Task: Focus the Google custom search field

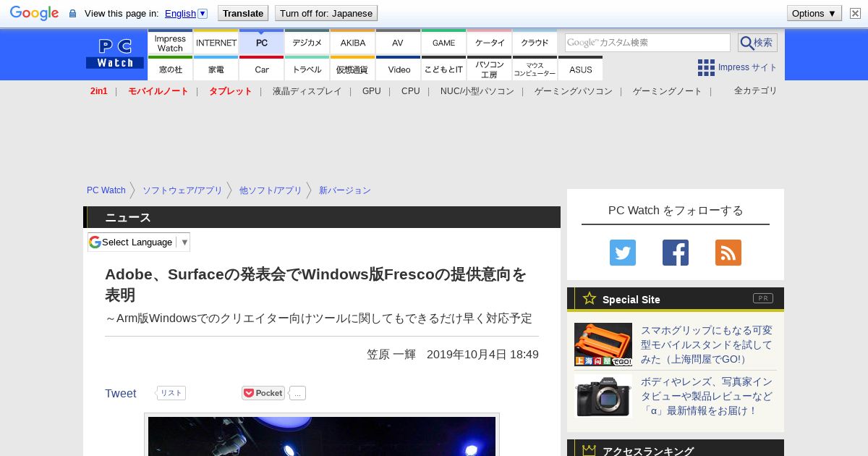Action: click(647, 43)
